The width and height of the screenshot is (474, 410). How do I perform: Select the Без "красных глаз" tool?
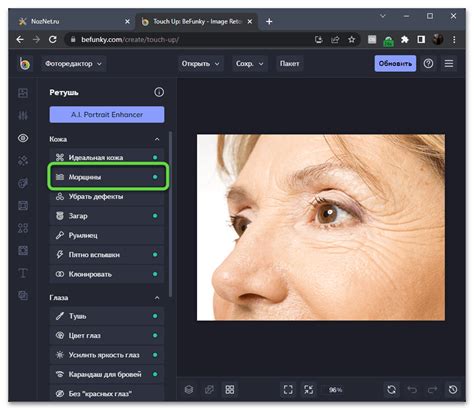pyautogui.click(x=107, y=394)
